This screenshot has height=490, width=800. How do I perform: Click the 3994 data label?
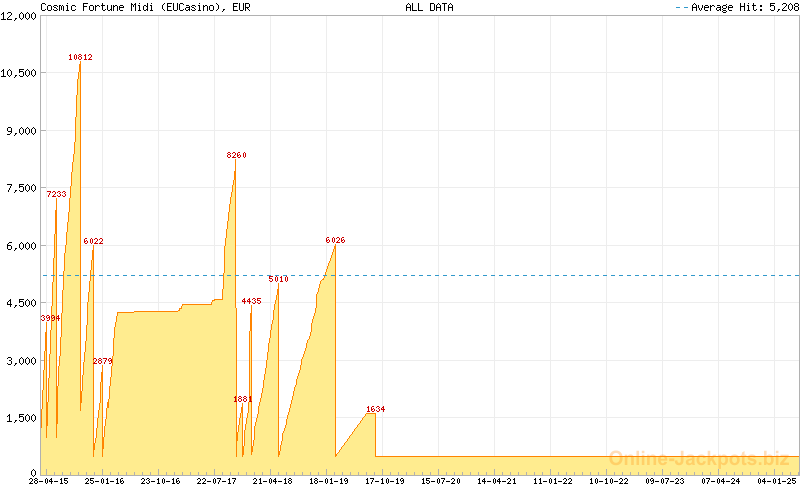point(50,318)
